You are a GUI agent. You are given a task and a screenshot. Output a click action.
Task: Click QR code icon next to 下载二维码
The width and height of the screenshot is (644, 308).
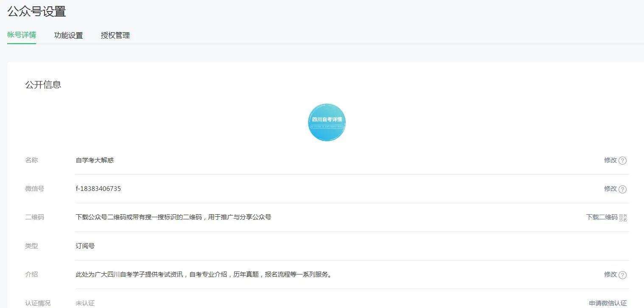[x=623, y=218]
